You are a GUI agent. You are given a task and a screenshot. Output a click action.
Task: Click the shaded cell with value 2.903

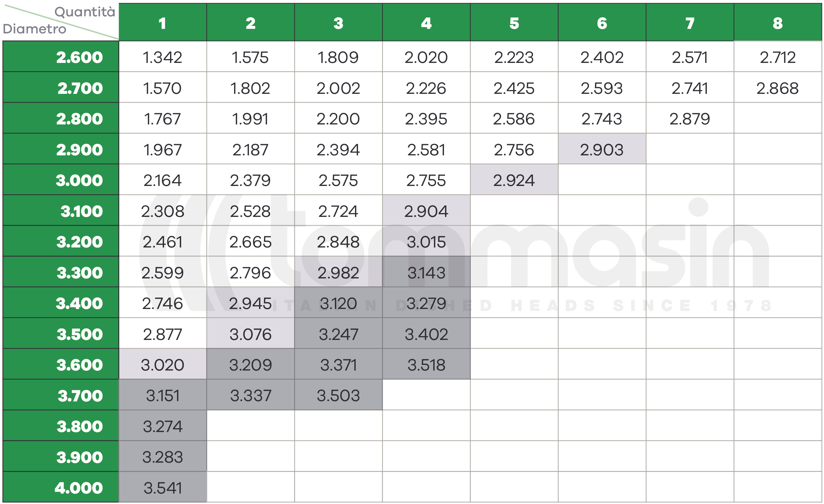click(x=602, y=149)
